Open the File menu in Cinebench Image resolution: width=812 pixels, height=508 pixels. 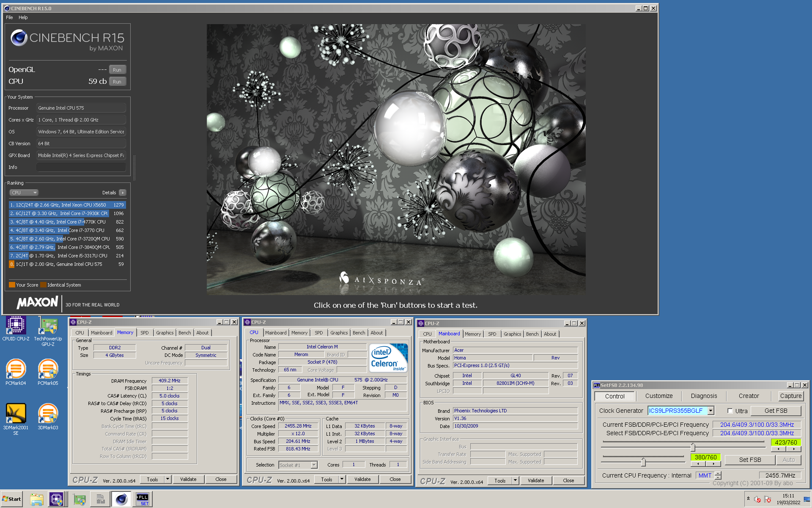click(x=9, y=17)
